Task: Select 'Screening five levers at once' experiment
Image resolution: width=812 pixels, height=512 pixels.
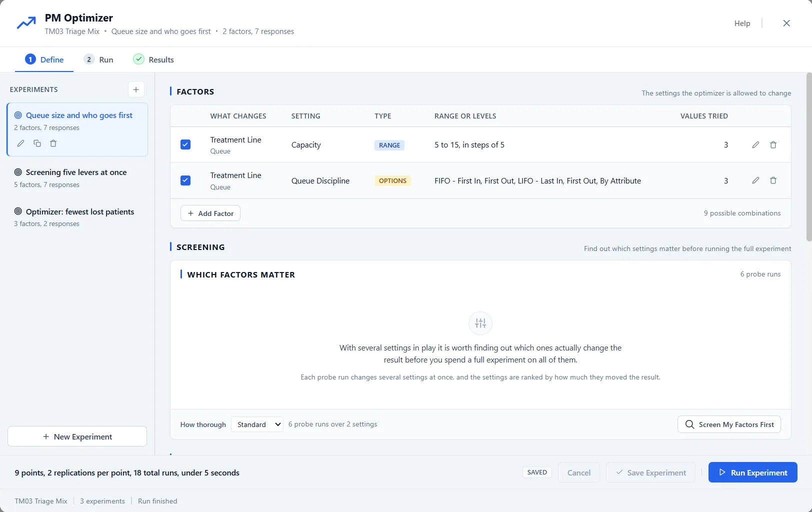Action: 77,178
